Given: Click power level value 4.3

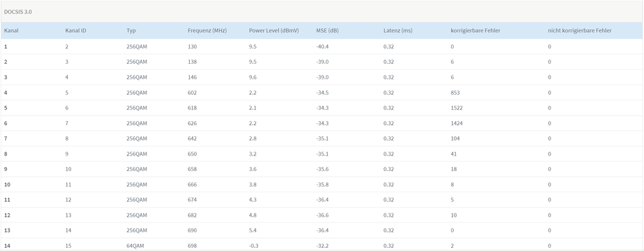Looking at the screenshot, I should pos(252,200).
